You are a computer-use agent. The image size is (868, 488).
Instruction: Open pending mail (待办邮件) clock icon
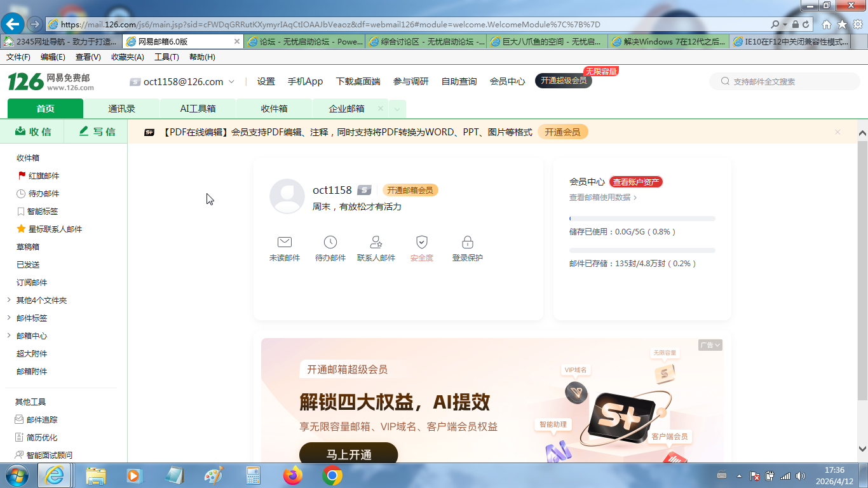click(330, 242)
